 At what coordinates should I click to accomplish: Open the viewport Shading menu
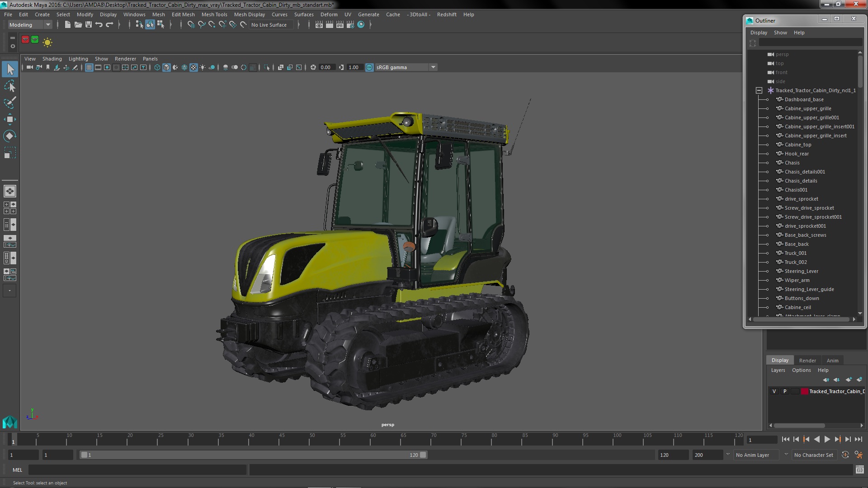tap(52, 59)
